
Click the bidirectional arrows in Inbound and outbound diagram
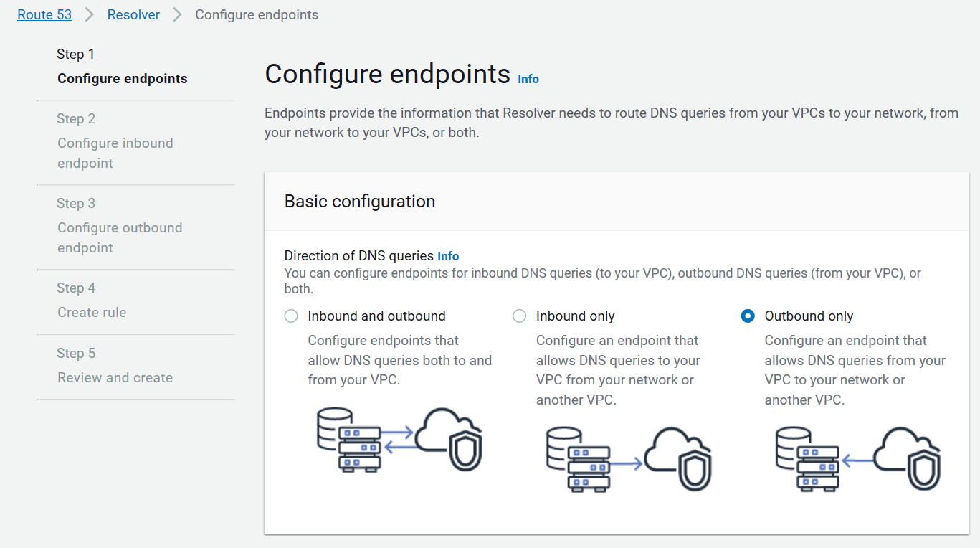pyautogui.click(x=399, y=440)
